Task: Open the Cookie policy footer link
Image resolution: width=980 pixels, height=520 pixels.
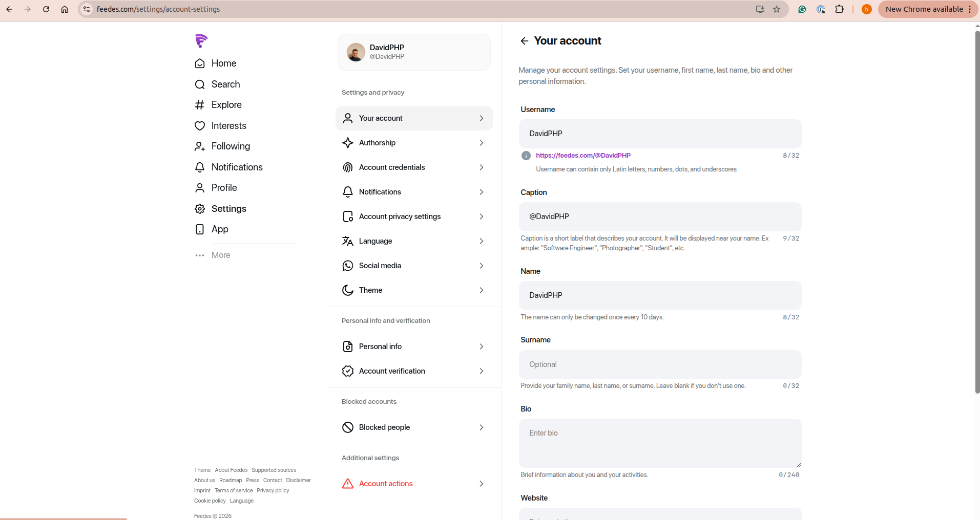Action: coord(210,501)
